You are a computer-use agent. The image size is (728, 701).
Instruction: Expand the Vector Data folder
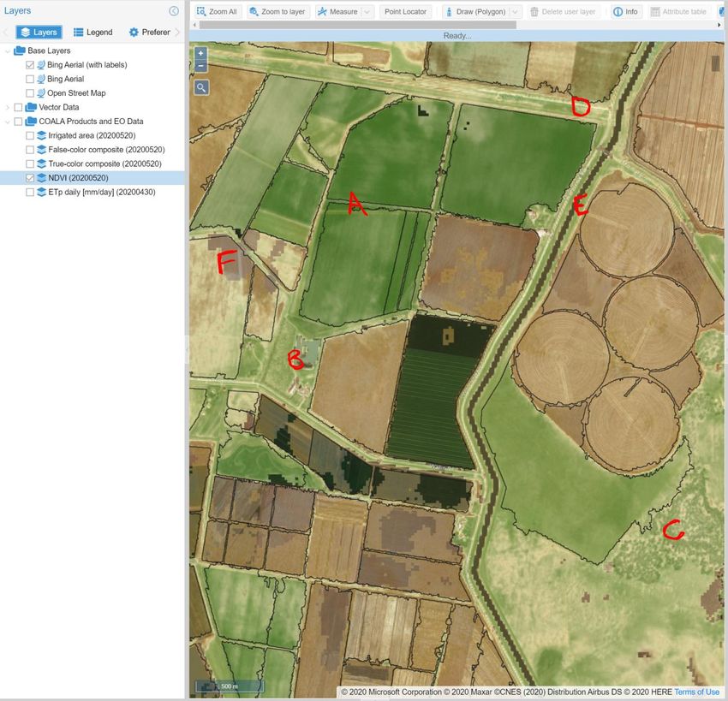click(x=7, y=107)
